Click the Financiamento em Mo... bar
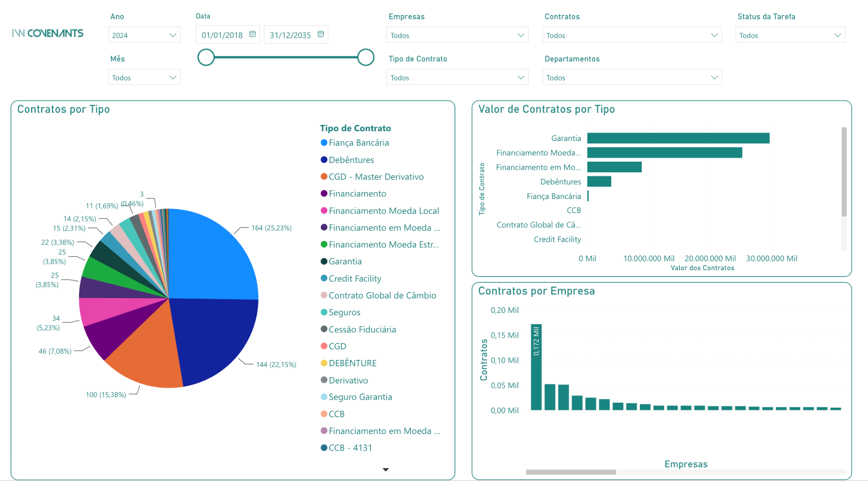868x481 pixels. point(615,167)
